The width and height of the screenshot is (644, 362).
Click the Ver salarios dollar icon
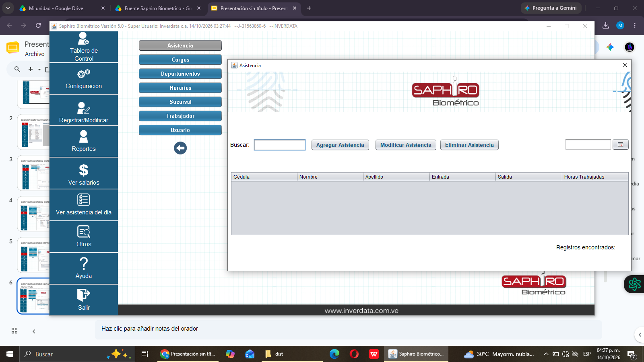pyautogui.click(x=84, y=170)
